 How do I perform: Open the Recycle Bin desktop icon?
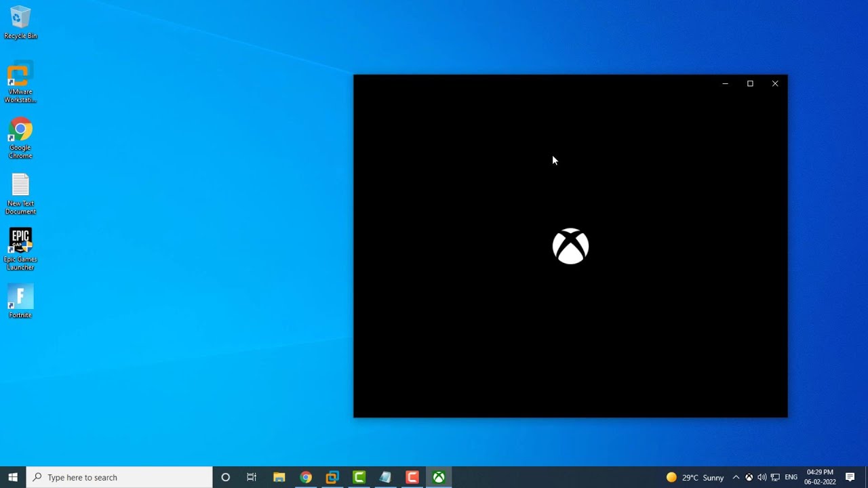click(x=20, y=22)
